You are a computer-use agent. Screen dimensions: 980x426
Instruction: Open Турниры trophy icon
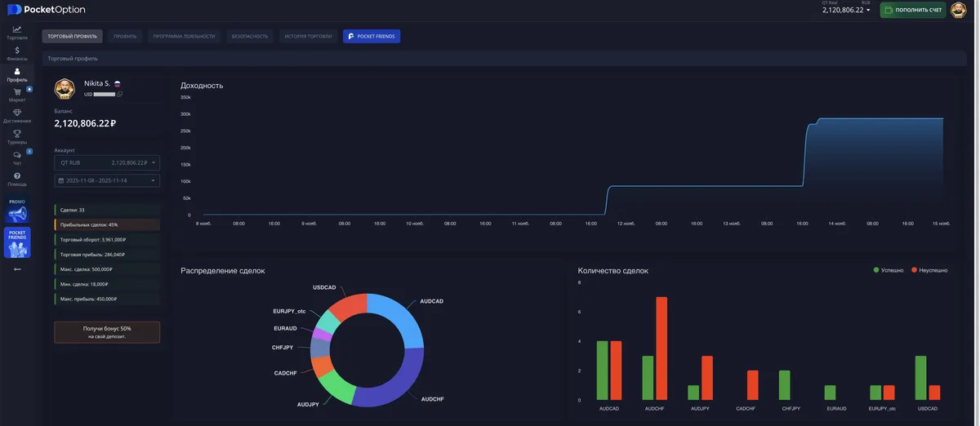(17, 134)
